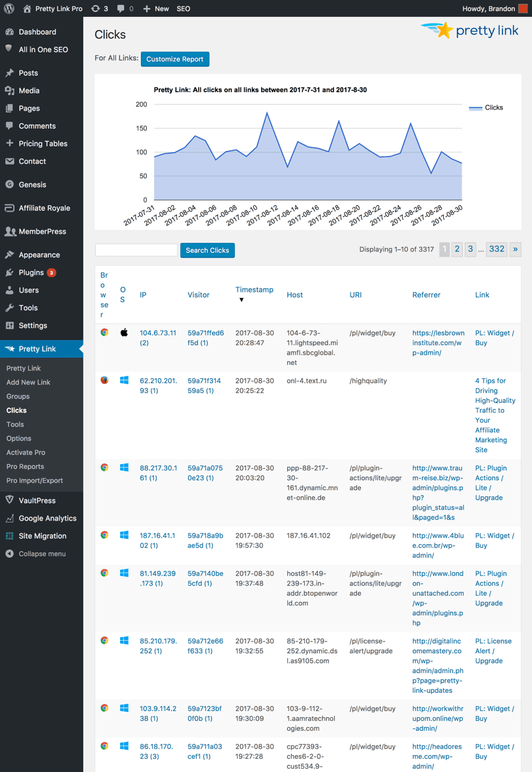Image resolution: width=532 pixels, height=772 pixels.
Task: Click the Comments speech bubble sidebar icon
Action: [x=9, y=126]
